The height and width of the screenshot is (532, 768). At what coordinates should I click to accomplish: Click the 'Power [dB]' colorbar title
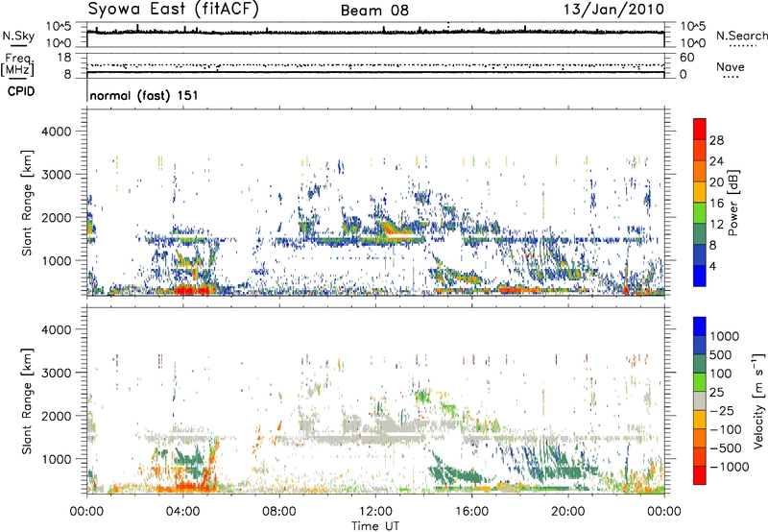click(x=733, y=203)
